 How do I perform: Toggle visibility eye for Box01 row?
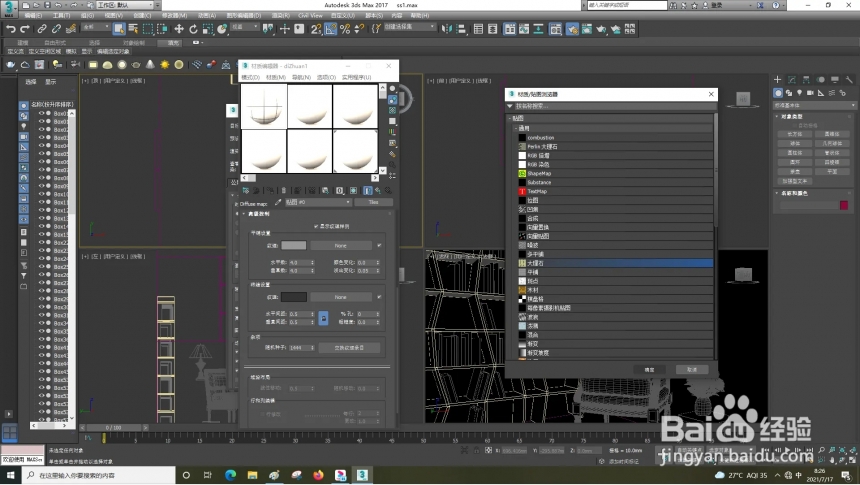pyautogui.click(x=41, y=114)
